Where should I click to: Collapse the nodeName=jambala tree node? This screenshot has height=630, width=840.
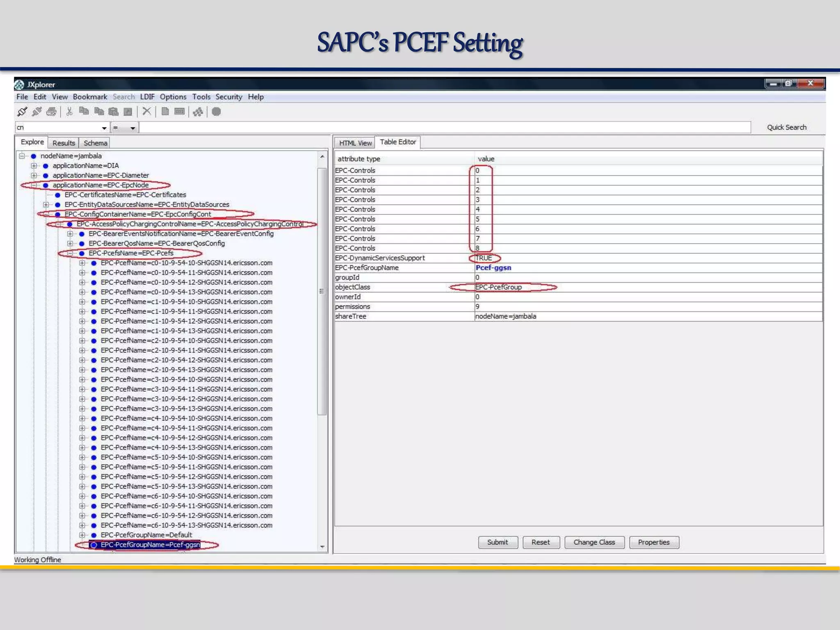point(22,156)
